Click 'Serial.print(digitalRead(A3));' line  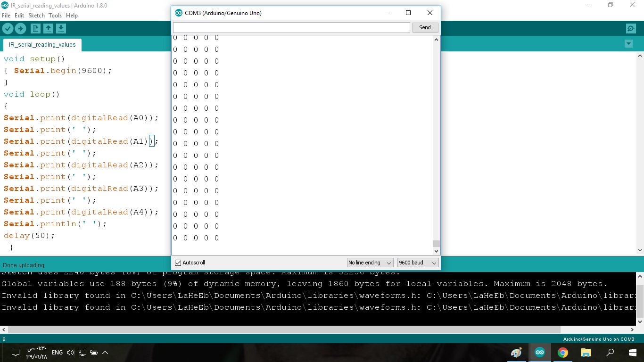coord(81,189)
